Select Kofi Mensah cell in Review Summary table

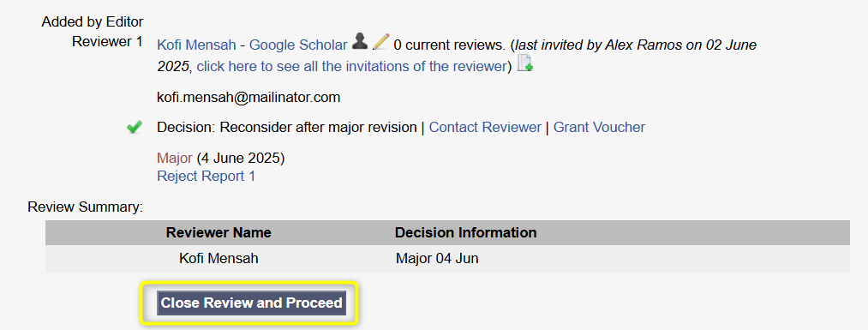(218, 259)
